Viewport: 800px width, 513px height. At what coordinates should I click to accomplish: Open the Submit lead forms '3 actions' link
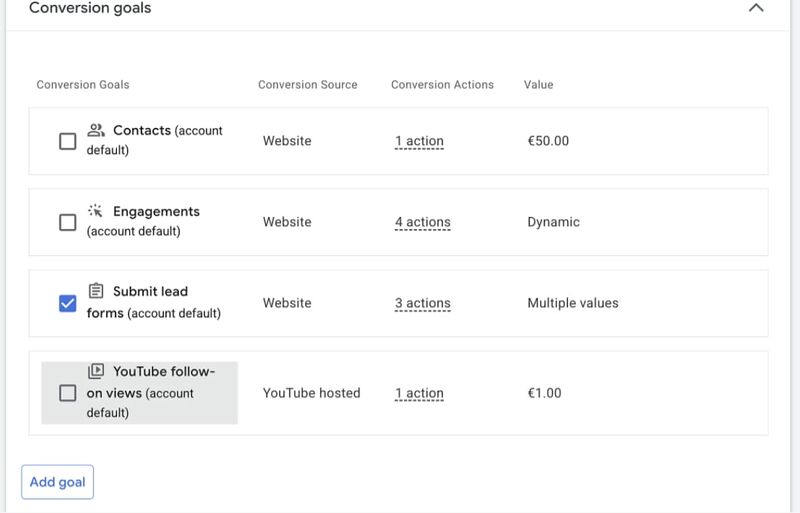click(422, 304)
